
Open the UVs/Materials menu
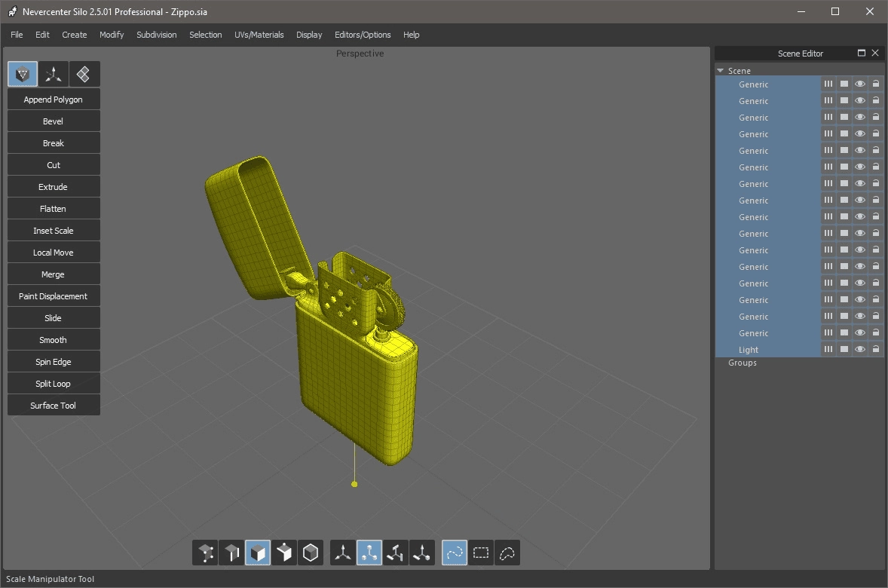pos(259,35)
